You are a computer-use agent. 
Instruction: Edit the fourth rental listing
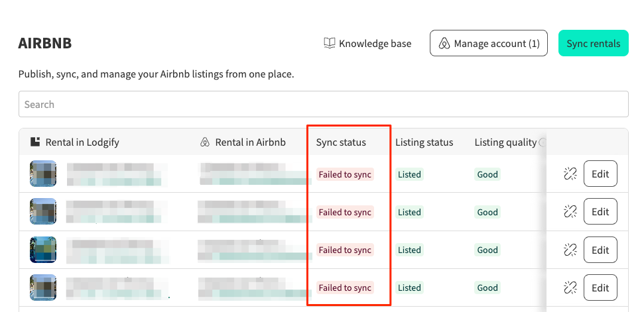pyautogui.click(x=600, y=287)
